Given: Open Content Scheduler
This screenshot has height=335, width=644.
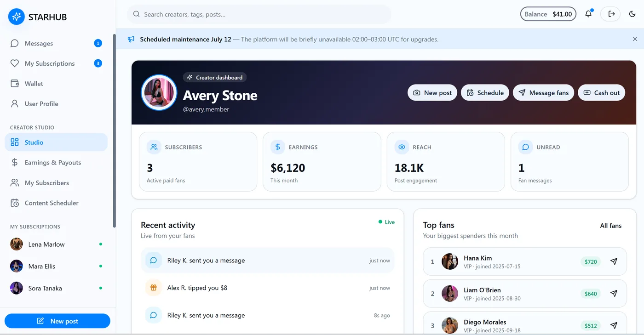Looking at the screenshot, I should click(56, 203).
